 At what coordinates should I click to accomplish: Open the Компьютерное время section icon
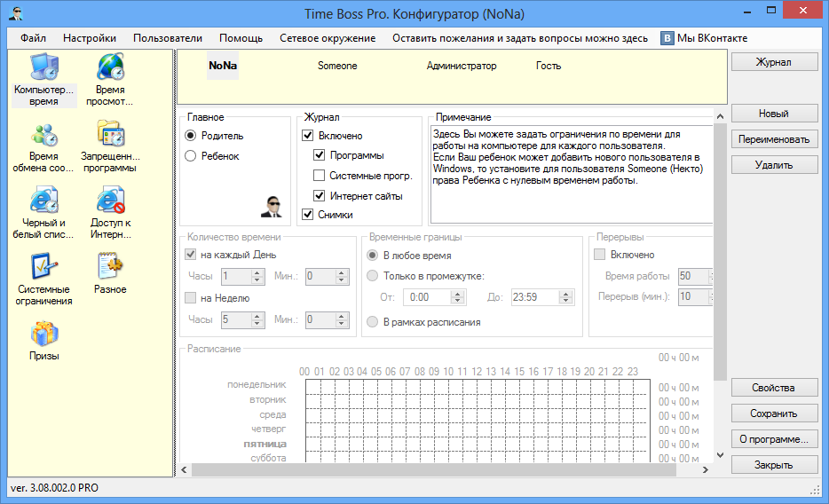(x=43, y=67)
